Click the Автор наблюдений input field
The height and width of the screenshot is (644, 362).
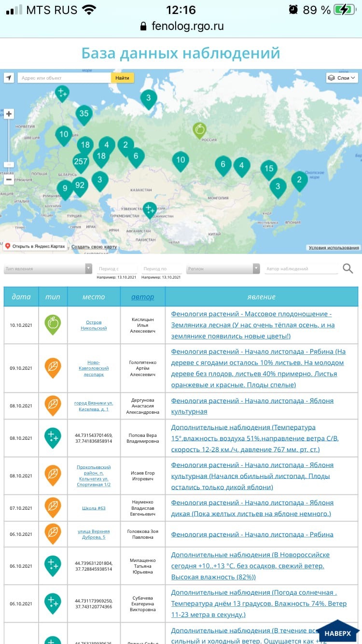pyautogui.click(x=302, y=269)
